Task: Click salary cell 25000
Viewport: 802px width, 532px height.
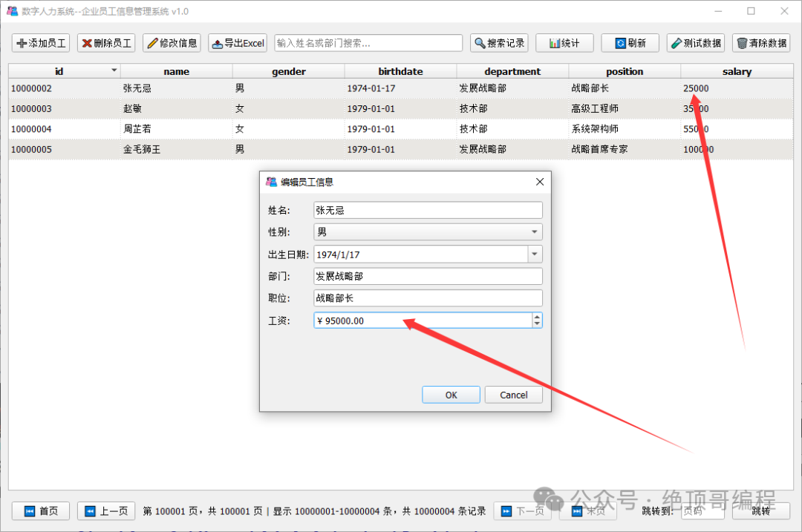Action: (x=737, y=88)
